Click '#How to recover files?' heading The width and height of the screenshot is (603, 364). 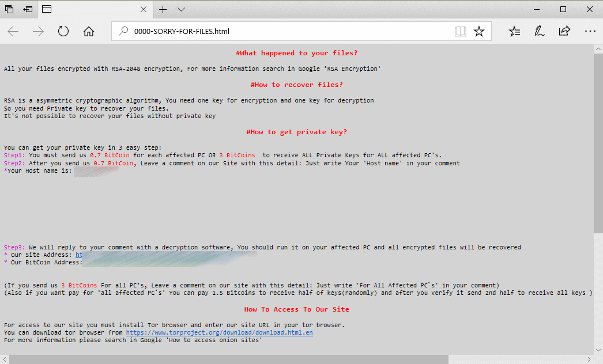click(x=296, y=85)
